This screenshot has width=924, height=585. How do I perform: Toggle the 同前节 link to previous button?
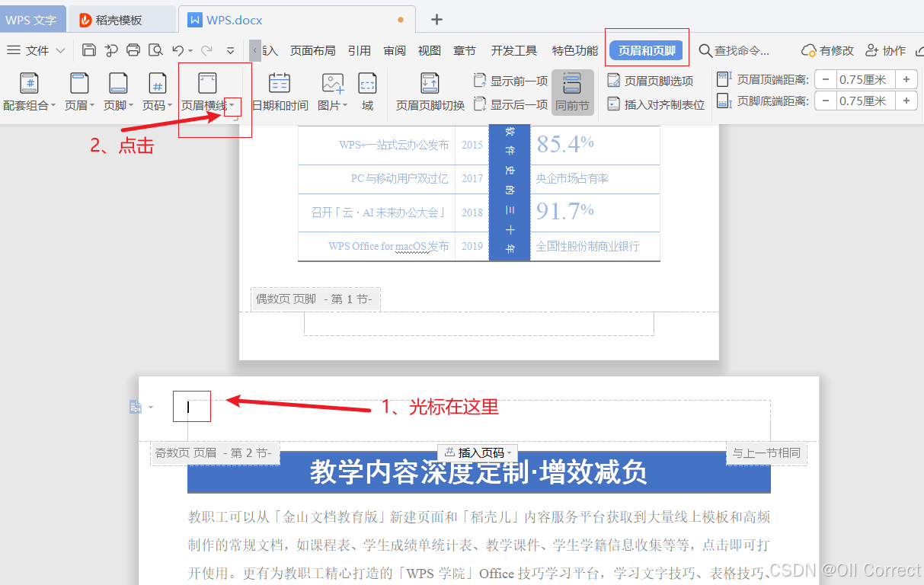pos(572,93)
